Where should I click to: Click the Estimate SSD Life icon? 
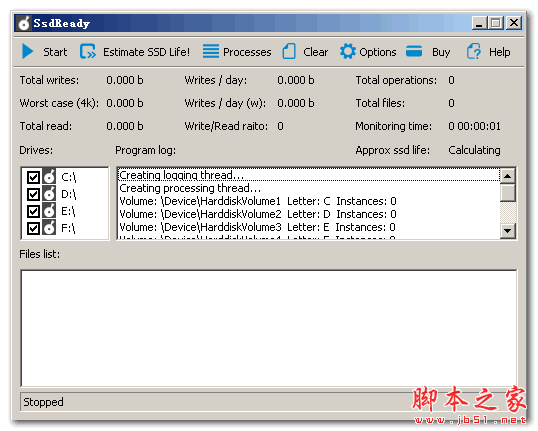[88, 51]
